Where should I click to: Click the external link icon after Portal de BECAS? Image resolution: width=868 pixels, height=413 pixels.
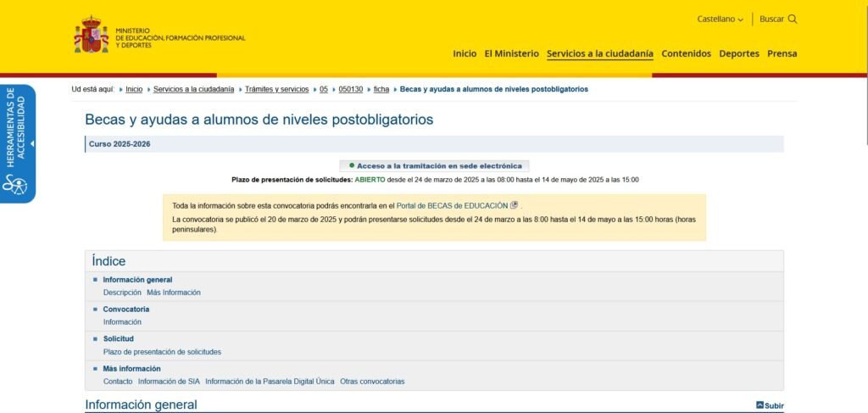click(515, 205)
